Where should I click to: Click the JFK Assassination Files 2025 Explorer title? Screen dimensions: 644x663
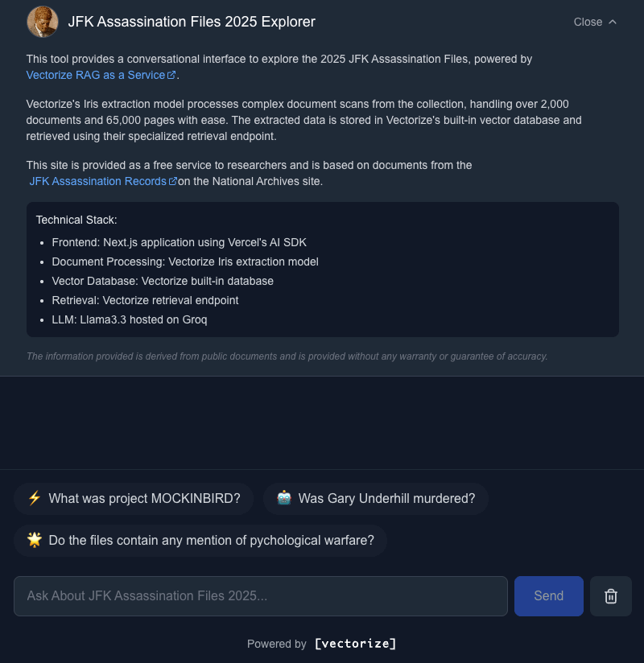pos(192,22)
